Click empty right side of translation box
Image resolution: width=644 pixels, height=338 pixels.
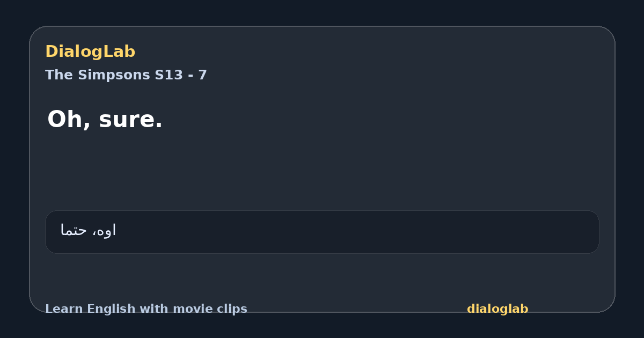[429, 232]
